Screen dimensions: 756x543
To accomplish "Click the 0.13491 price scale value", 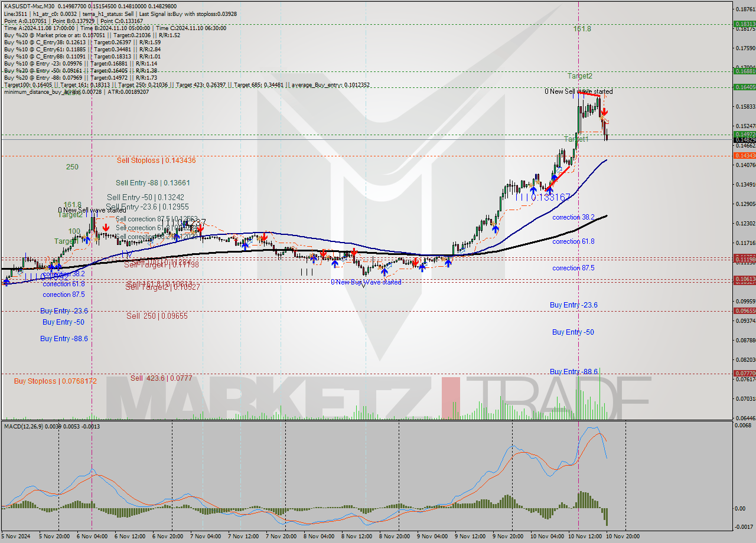I will (x=745, y=184).
